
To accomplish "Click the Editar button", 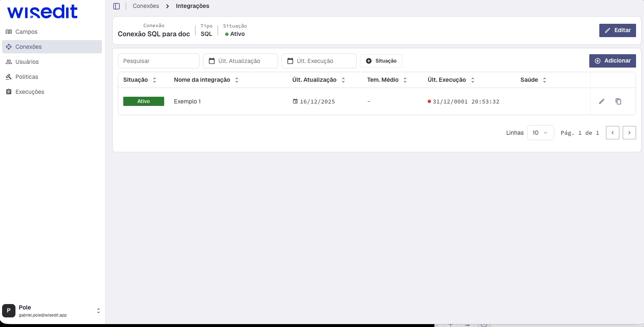I will pos(617,30).
